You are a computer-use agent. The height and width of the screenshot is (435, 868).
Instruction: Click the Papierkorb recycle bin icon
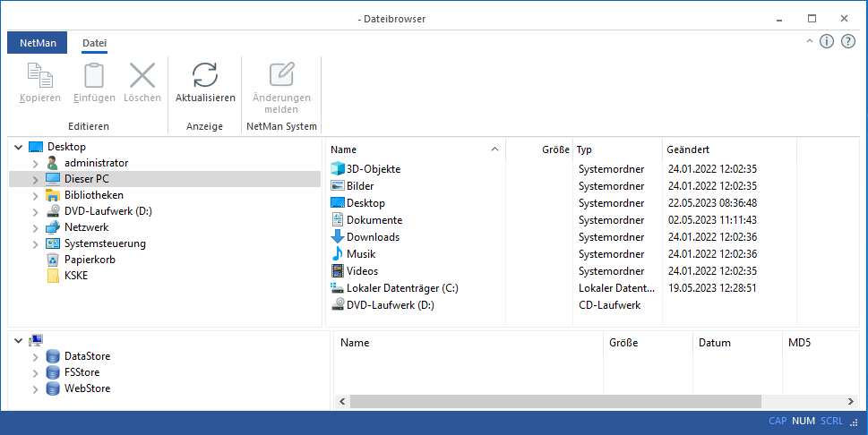53,260
